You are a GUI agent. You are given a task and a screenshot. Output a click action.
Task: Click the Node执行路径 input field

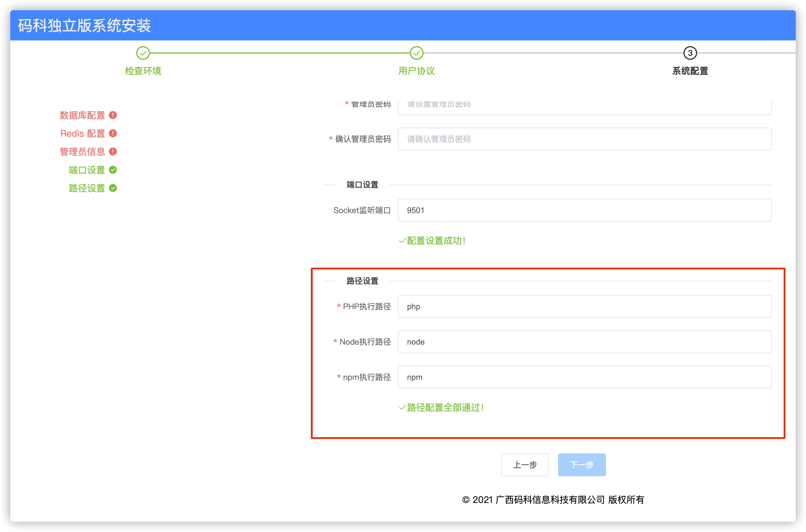(x=585, y=342)
